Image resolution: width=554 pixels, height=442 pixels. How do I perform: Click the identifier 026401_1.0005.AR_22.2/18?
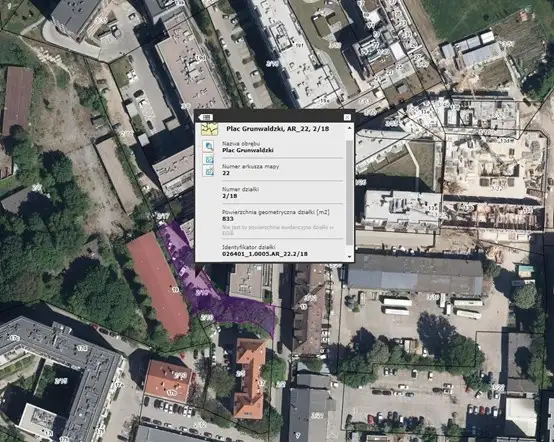coord(265,254)
